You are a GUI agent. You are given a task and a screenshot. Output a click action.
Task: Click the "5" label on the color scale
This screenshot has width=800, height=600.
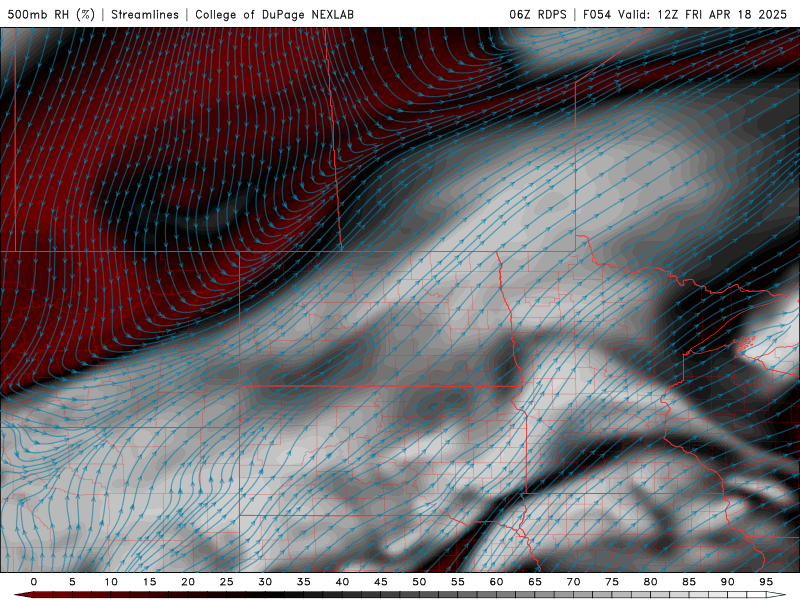72,582
